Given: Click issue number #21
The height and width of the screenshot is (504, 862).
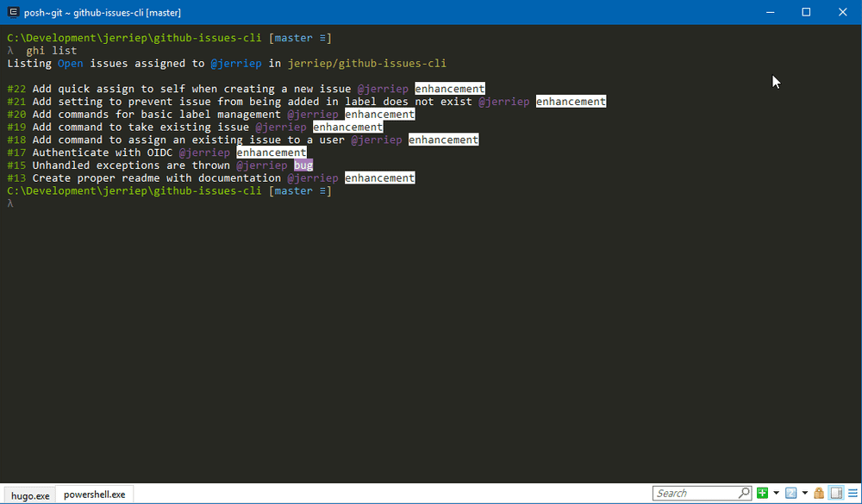Looking at the screenshot, I should (16, 101).
